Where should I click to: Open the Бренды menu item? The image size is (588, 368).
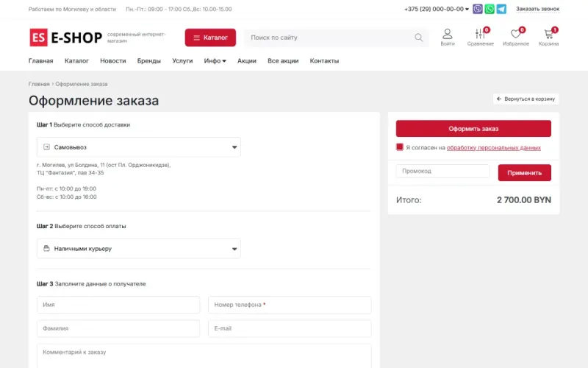(149, 61)
